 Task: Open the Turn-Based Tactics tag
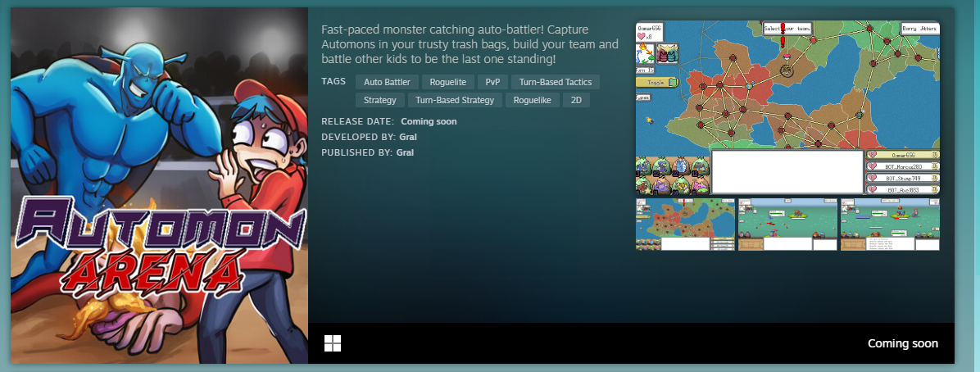pos(556,82)
